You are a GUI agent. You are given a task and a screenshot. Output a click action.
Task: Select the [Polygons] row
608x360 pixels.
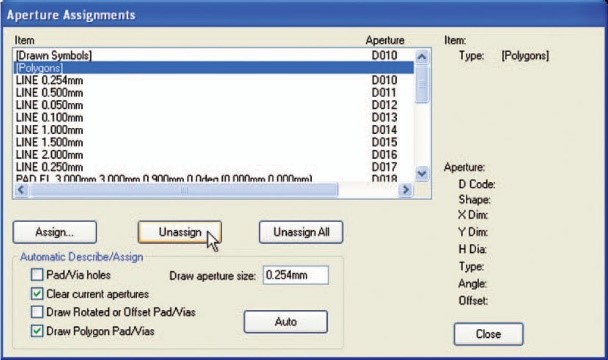(x=214, y=68)
